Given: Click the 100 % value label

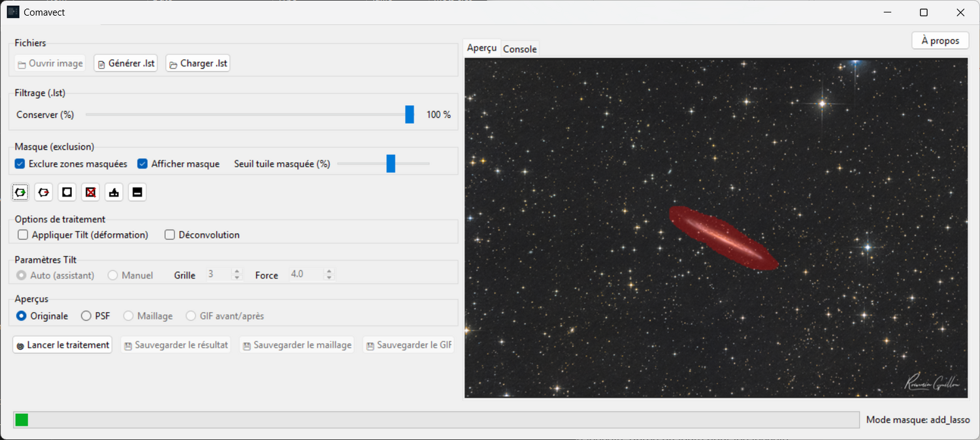Looking at the screenshot, I should pos(438,115).
